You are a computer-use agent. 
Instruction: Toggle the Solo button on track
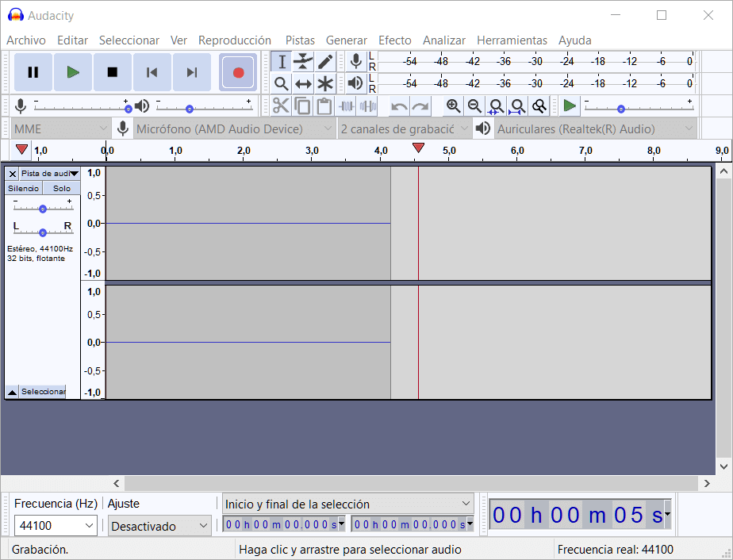62,188
